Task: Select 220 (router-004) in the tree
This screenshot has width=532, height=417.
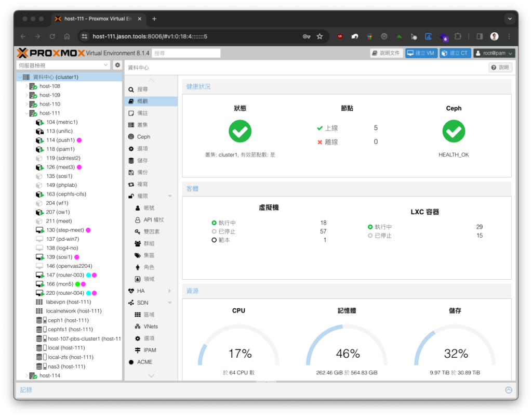Action: pyautogui.click(x=69, y=293)
